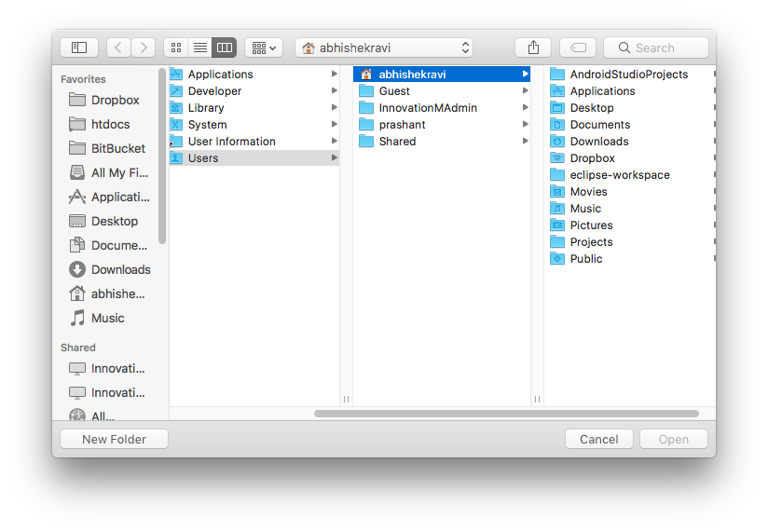Select the eclipse-workspace folder

coord(619,175)
